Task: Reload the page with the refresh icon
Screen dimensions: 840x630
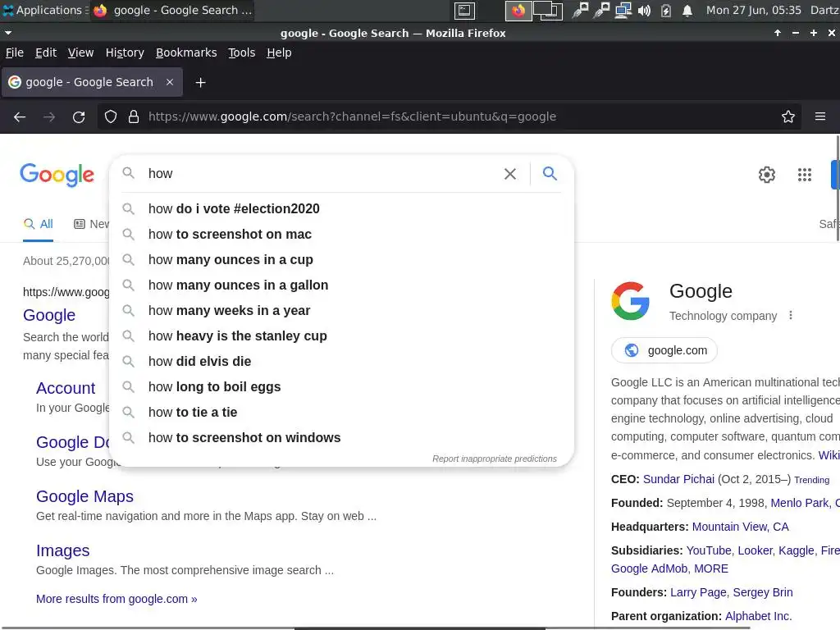Action: click(x=79, y=116)
